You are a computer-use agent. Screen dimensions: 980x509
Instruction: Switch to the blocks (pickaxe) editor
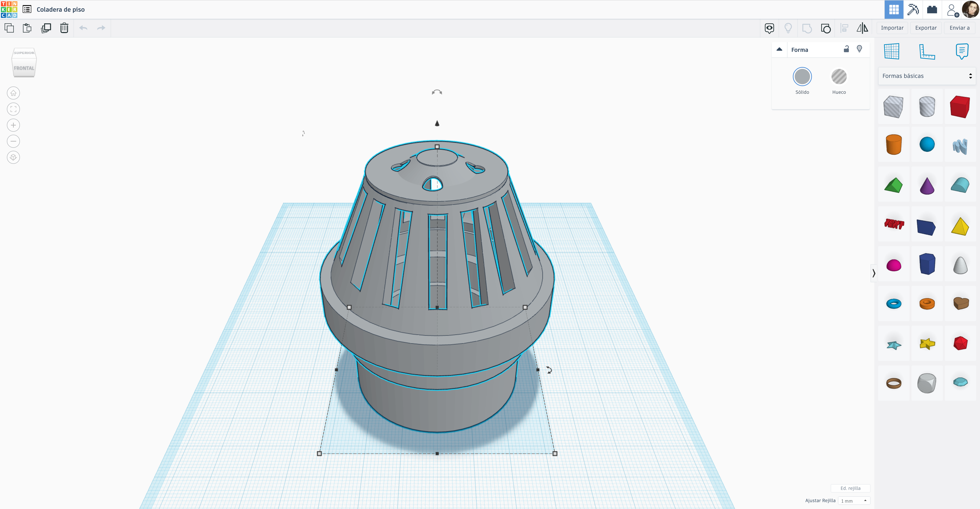point(913,10)
